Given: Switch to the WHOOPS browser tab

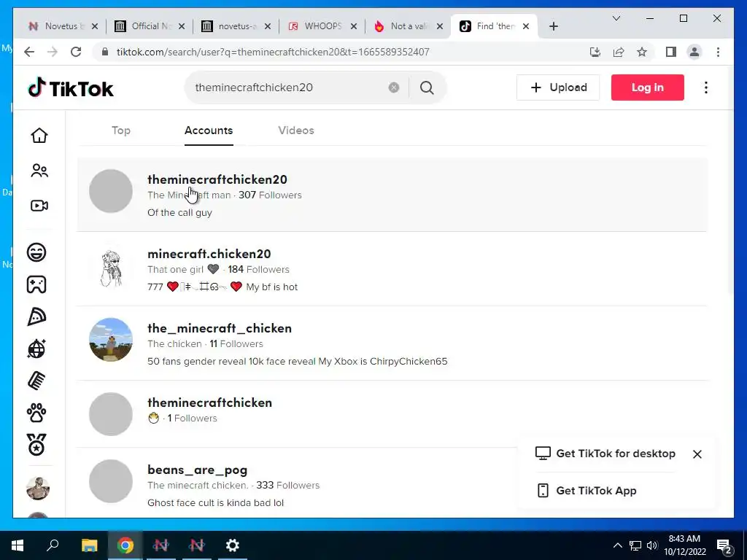Looking at the screenshot, I should 322,26.
